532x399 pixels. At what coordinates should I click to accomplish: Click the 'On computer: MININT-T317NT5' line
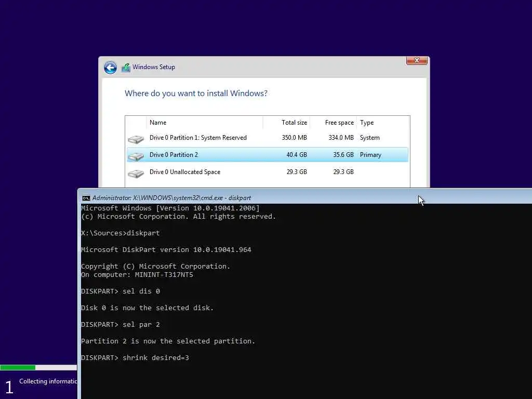coord(137,275)
